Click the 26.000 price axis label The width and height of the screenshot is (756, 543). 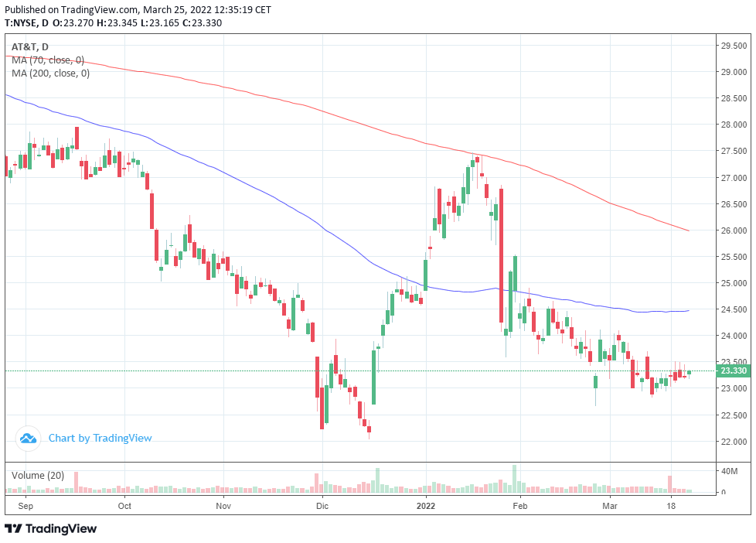click(x=734, y=231)
